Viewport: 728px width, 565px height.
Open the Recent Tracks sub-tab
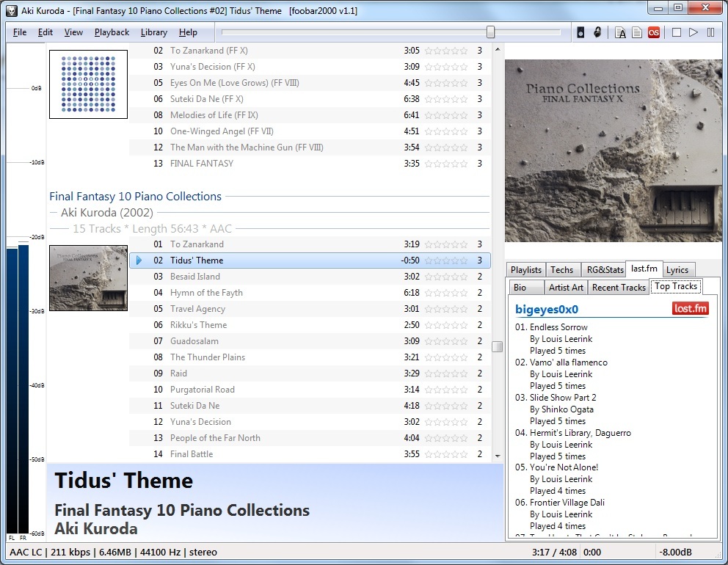tap(619, 288)
